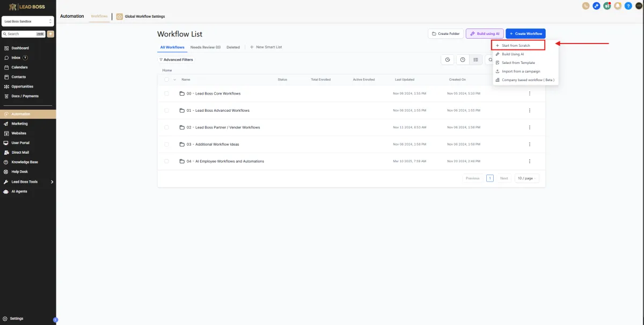Open the more options menu for 02 - Lead Boss Partner / Vender Workflows
Viewport: 644px width, 325px height.
(x=530, y=127)
